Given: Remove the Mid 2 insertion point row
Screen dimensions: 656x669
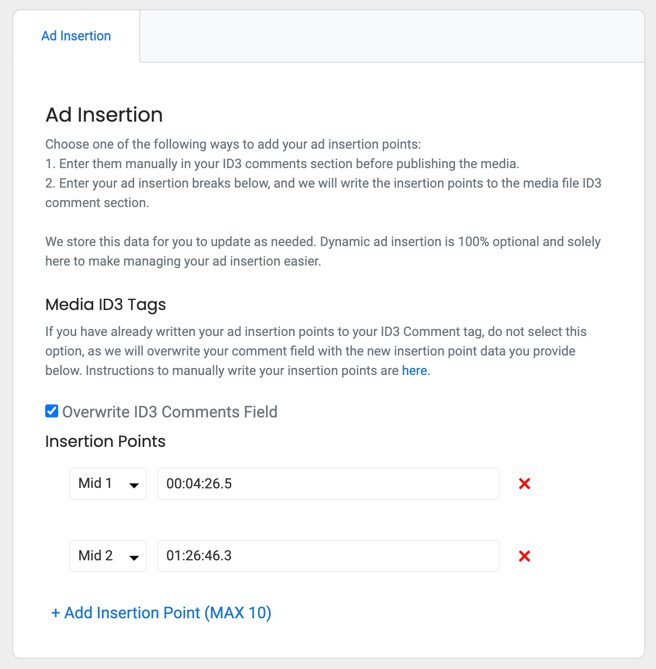Looking at the screenshot, I should coord(524,556).
